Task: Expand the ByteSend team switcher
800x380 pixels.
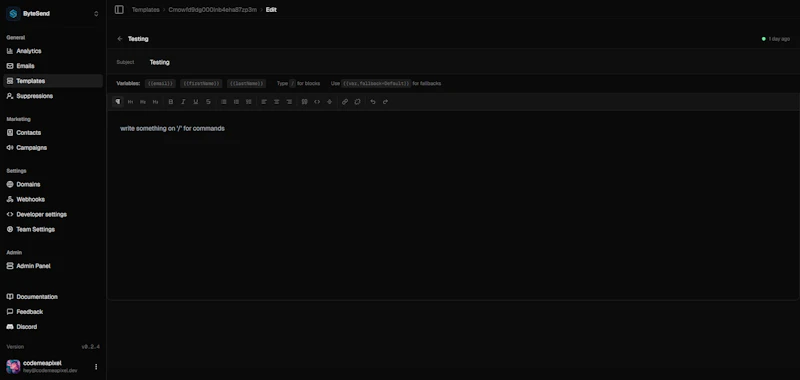Action: point(96,14)
